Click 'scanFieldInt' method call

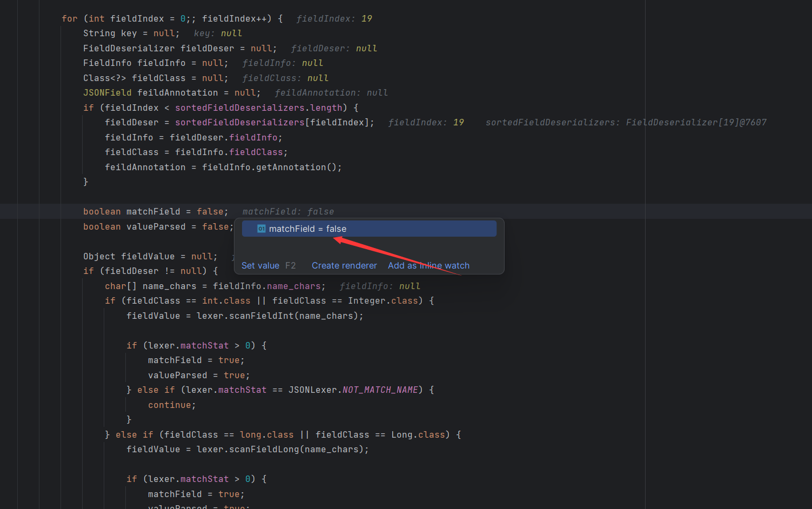[x=261, y=316]
